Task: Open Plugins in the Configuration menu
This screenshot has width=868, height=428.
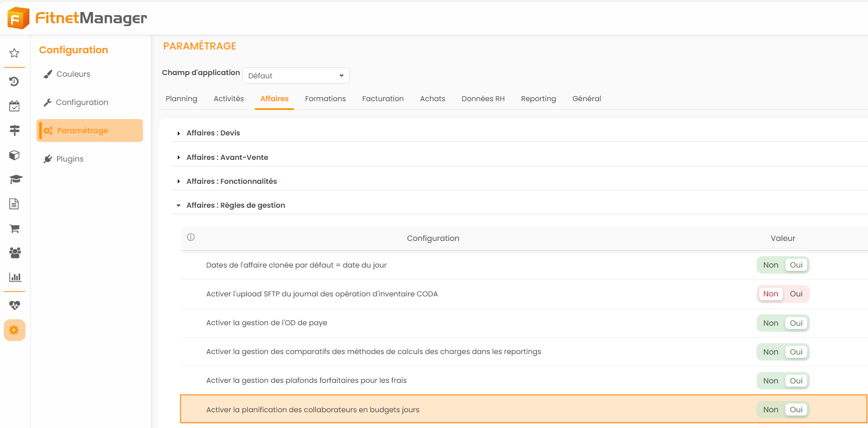Action: tap(70, 159)
